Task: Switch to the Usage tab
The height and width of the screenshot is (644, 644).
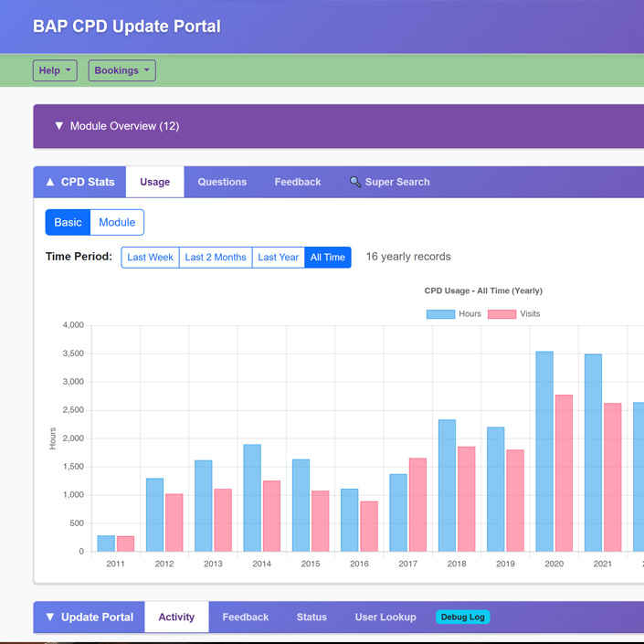Action: coord(154,182)
